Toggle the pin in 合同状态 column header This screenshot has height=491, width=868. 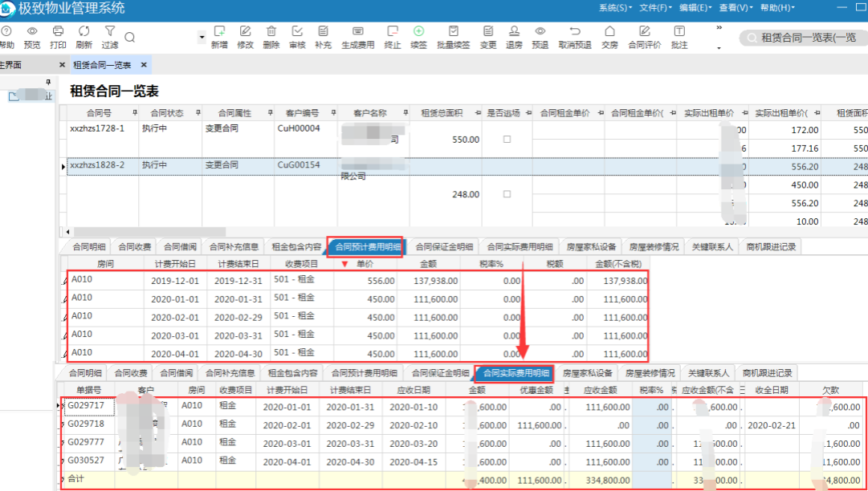pyautogui.click(x=198, y=113)
